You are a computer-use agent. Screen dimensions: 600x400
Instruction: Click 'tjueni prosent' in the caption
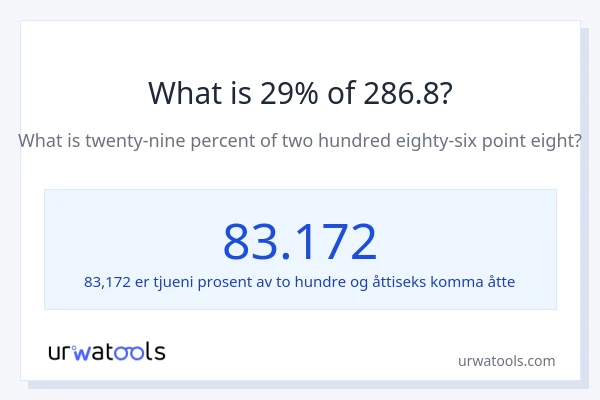coord(203,282)
